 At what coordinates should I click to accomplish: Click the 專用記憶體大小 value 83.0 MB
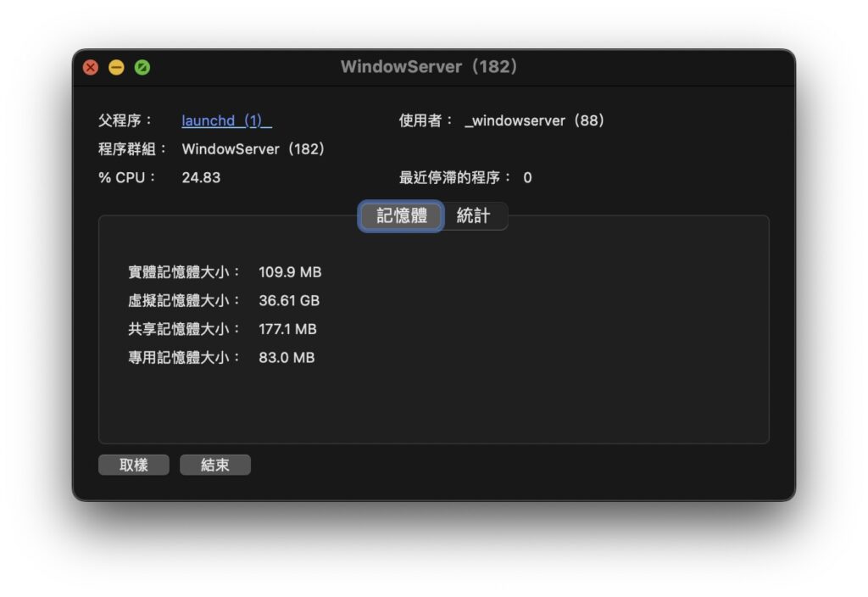(x=286, y=357)
